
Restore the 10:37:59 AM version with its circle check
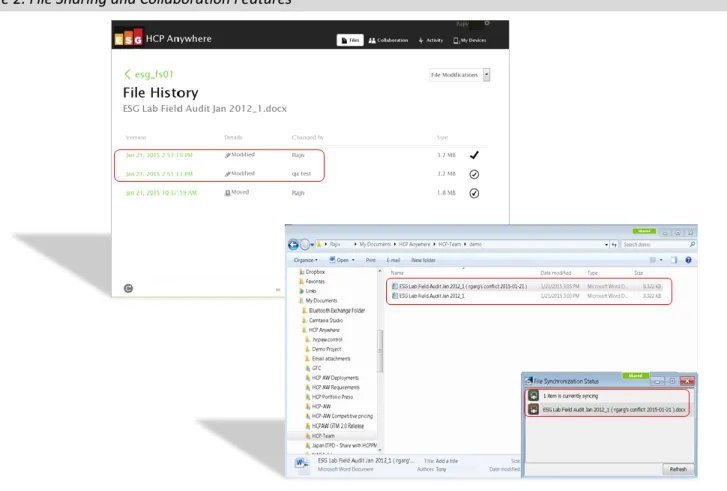click(x=474, y=193)
